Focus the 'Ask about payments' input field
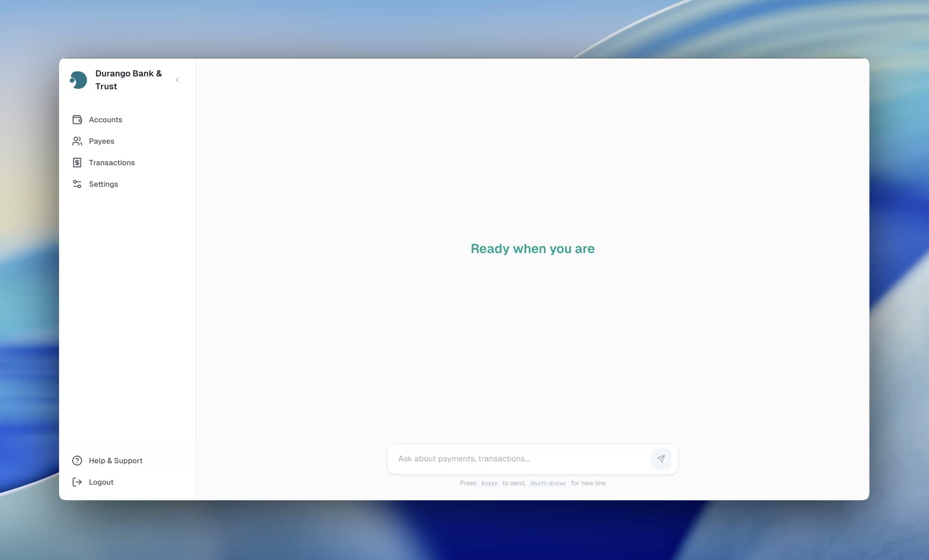This screenshot has height=560, width=929. [520, 459]
